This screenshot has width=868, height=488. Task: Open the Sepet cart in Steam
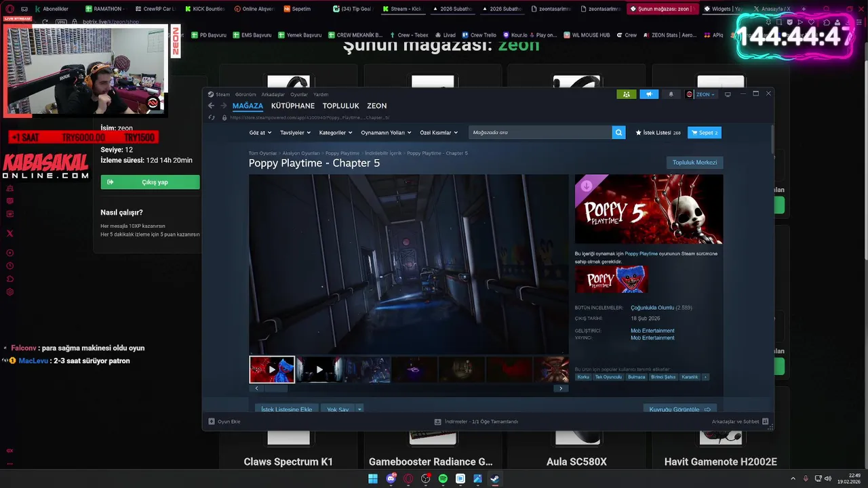pyautogui.click(x=705, y=133)
